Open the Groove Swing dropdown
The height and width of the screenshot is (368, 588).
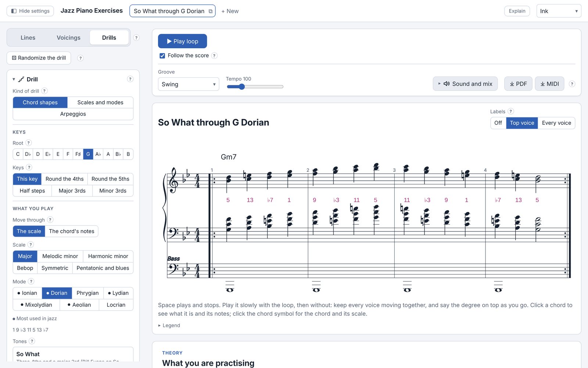[x=189, y=84]
